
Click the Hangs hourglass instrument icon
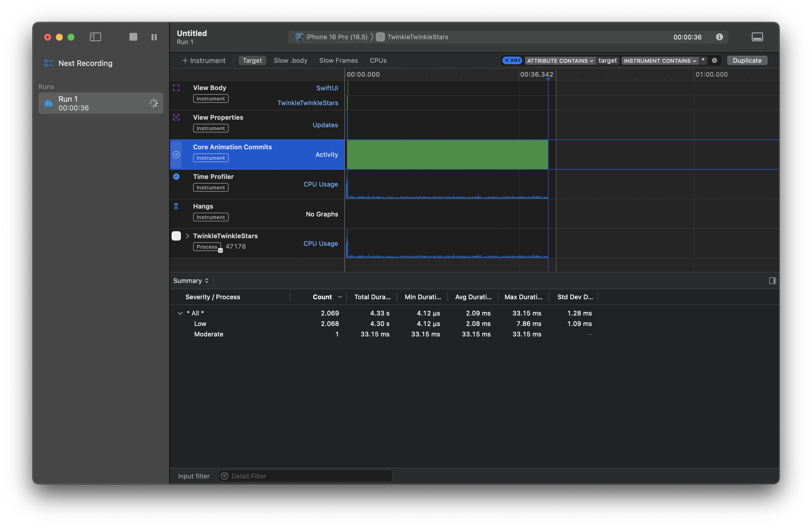pyautogui.click(x=176, y=206)
